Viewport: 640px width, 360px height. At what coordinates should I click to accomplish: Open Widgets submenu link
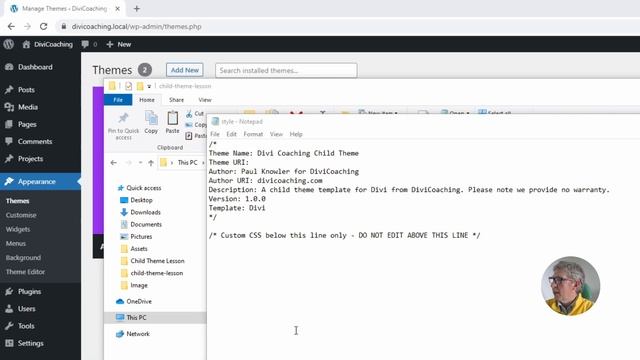18,229
